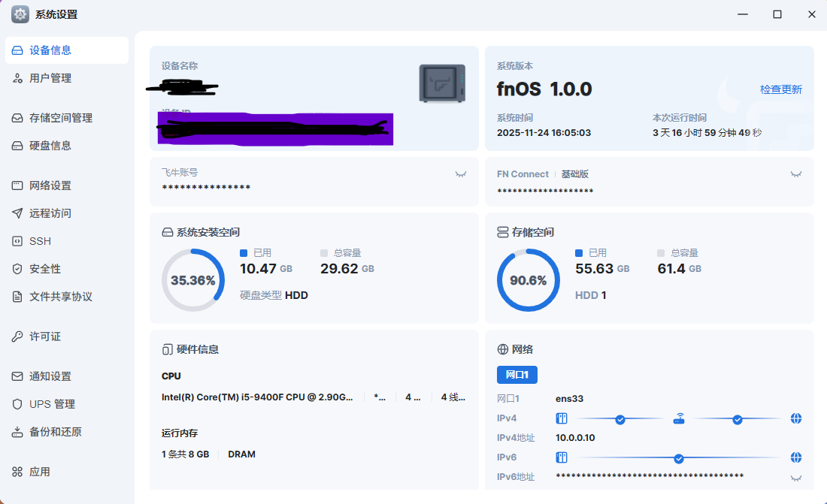This screenshot has width=827, height=504.
Task: Open 远程访问 settings
Action: [x=67, y=213]
